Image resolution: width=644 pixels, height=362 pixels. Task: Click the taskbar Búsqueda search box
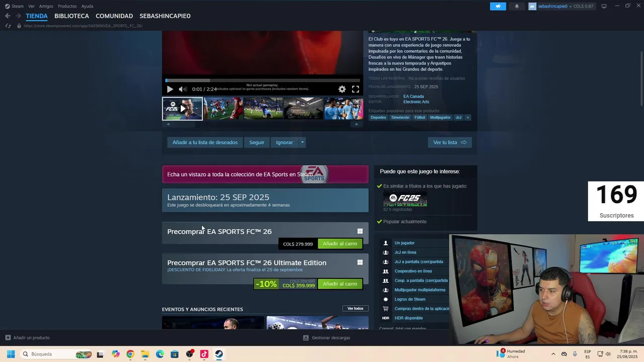coord(56,354)
